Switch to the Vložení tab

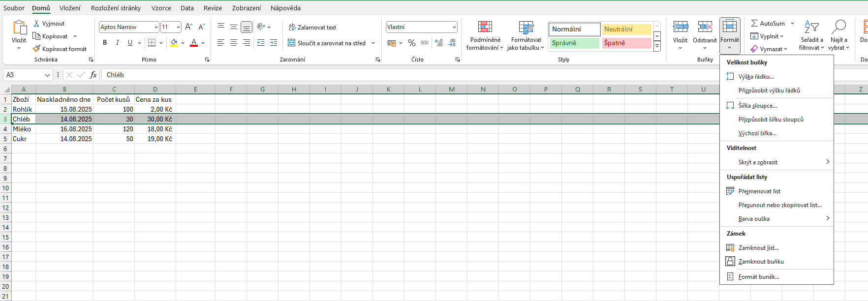point(70,8)
